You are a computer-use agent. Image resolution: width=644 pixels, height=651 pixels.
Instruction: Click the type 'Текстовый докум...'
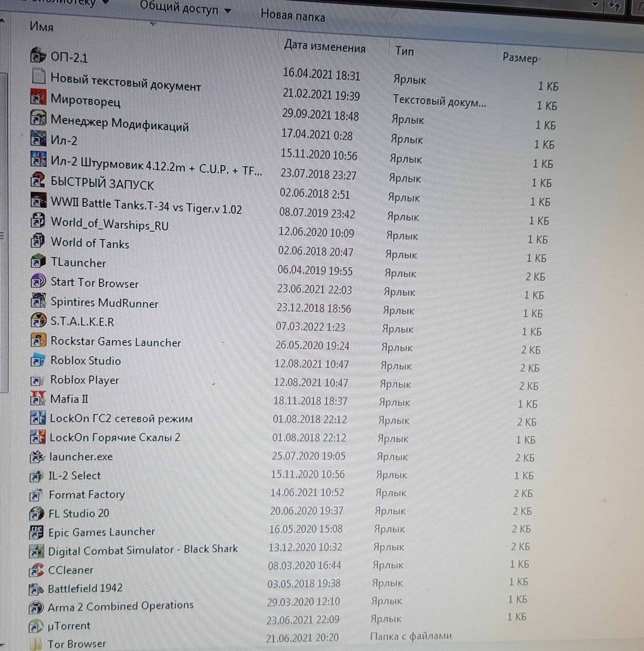coord(439,101)
